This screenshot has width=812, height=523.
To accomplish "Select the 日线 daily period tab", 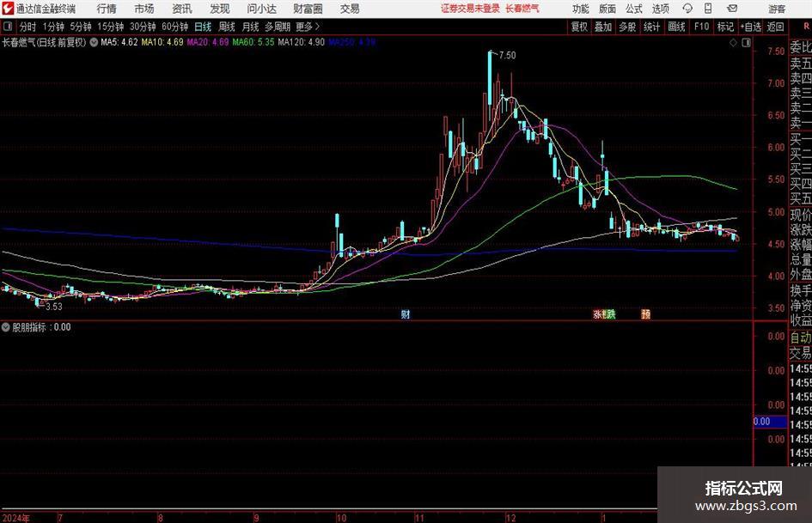I will 203,27.
